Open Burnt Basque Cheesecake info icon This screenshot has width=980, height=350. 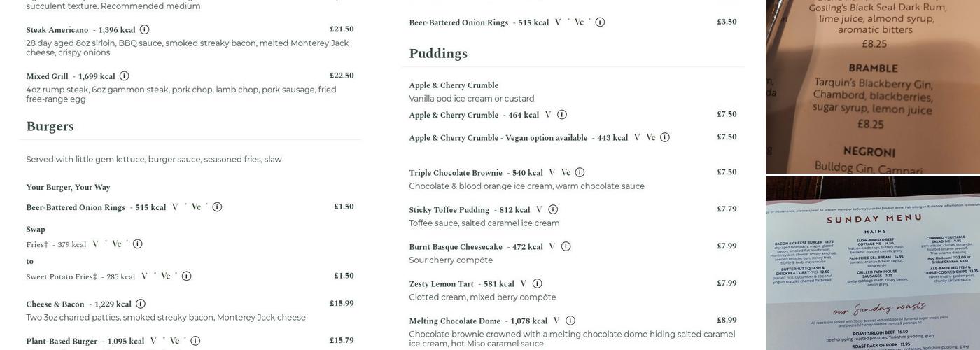pyautogui.click(x=566, y=246)
